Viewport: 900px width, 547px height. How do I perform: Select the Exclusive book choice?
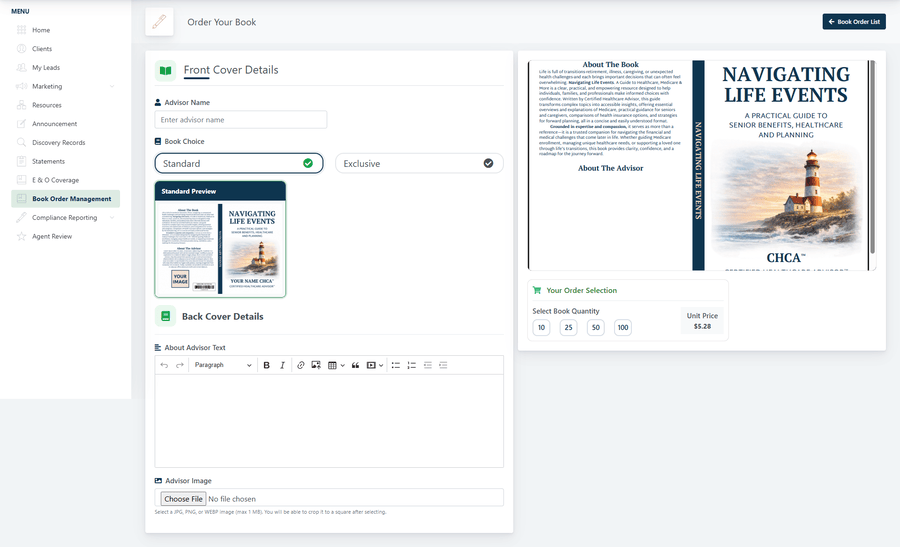pyautogui.click(x=419, y=164)
